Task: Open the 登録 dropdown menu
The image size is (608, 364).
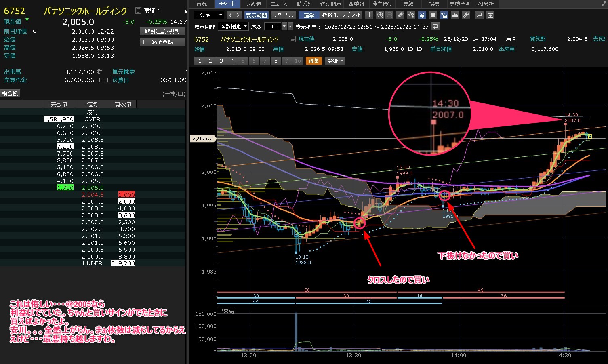Action: 335,61
